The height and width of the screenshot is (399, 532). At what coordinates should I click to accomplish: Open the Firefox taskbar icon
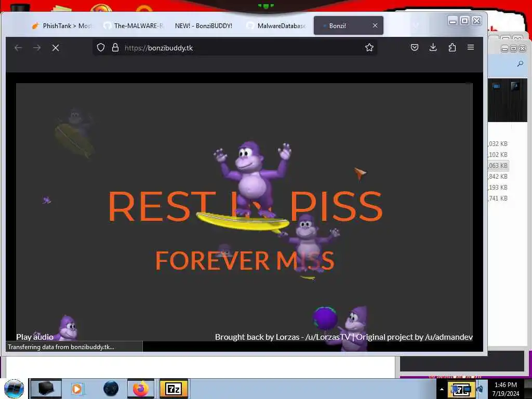tap(141, 389)
